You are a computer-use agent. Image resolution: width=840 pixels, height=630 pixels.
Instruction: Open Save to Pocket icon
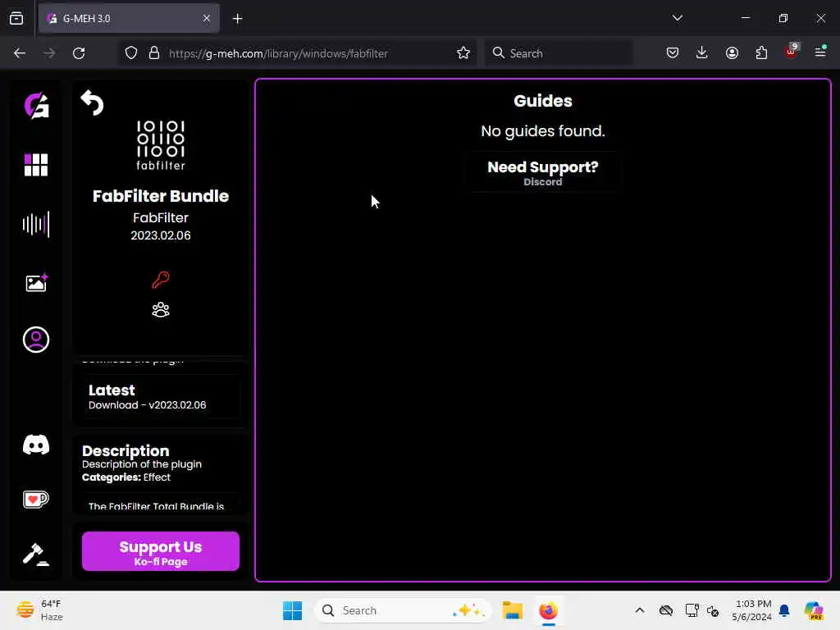pos(673,52)
